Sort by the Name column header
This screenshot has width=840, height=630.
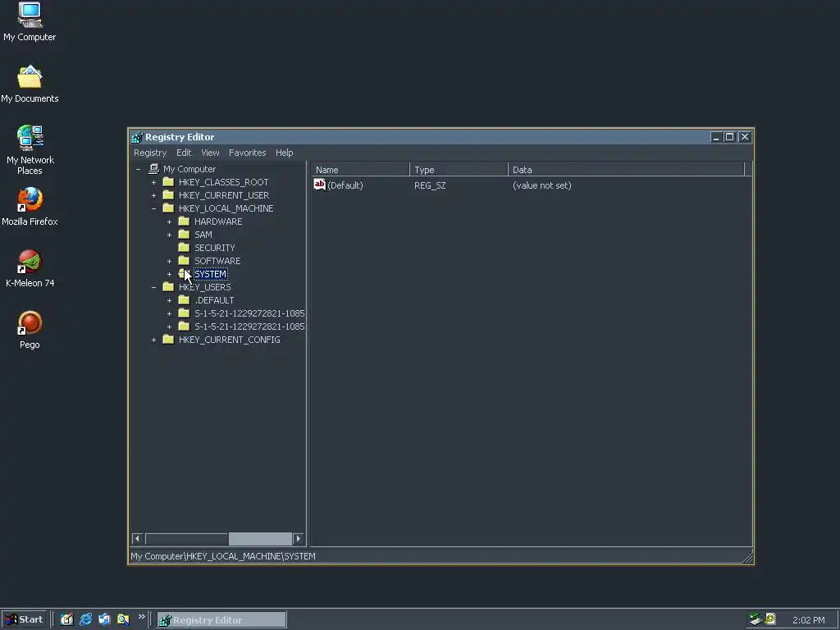coord(360,169)
